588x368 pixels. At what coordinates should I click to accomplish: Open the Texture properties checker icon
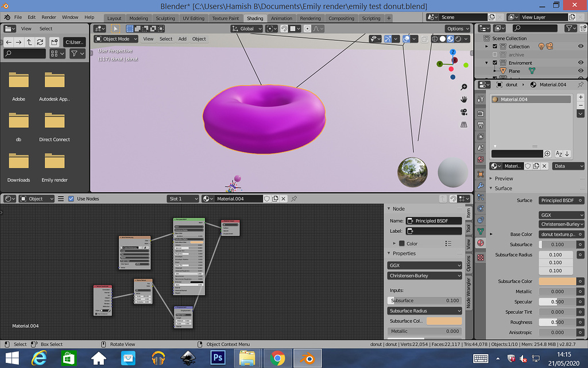coord(481,258)
